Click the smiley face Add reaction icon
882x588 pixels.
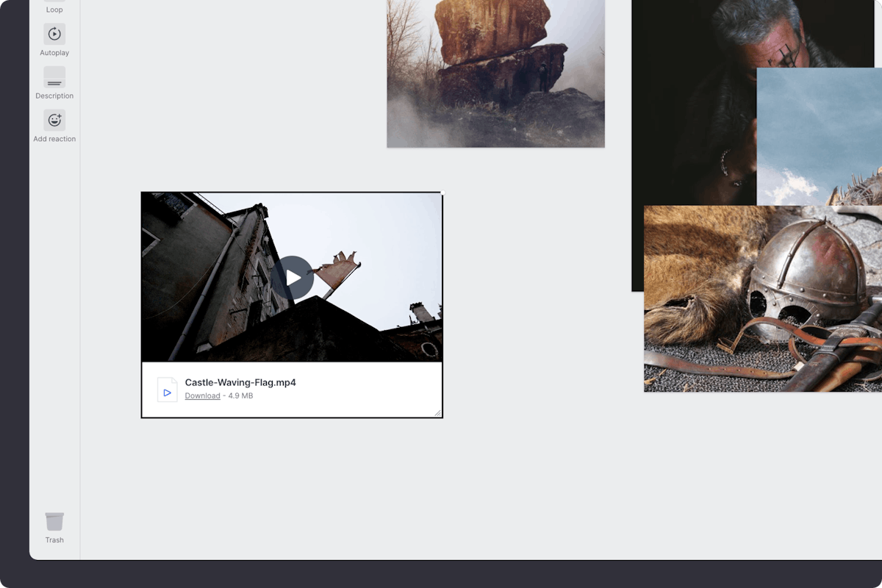(54, 119)
